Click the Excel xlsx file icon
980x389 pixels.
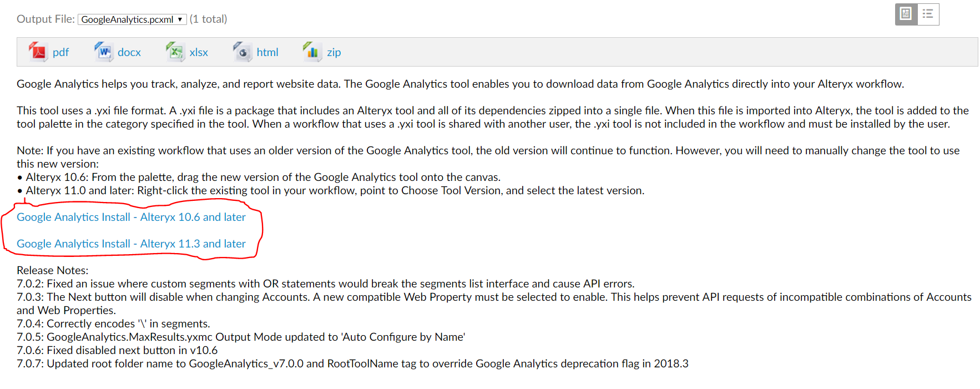(x=175, y=52)
